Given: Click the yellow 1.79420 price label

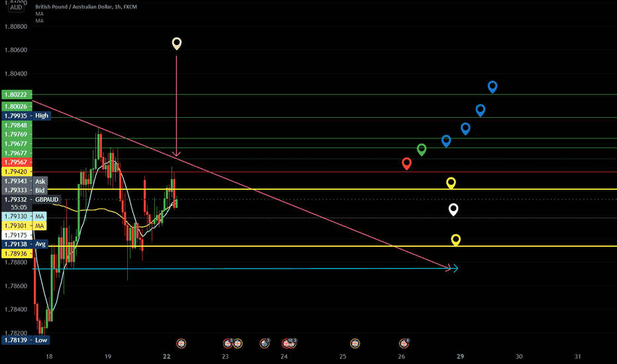Looking at the screenshot, I should click(x=17, y=171).
